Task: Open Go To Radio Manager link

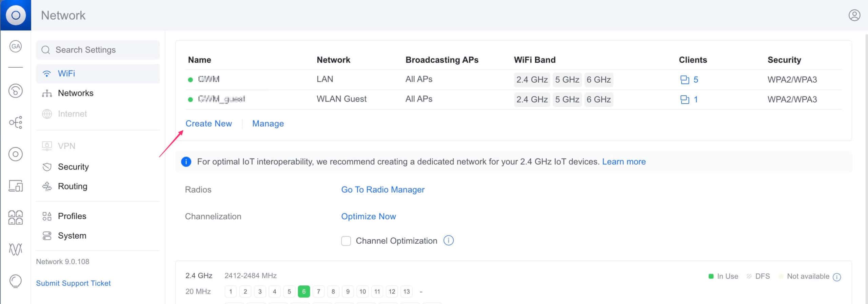Action: [x=383, y=190]
